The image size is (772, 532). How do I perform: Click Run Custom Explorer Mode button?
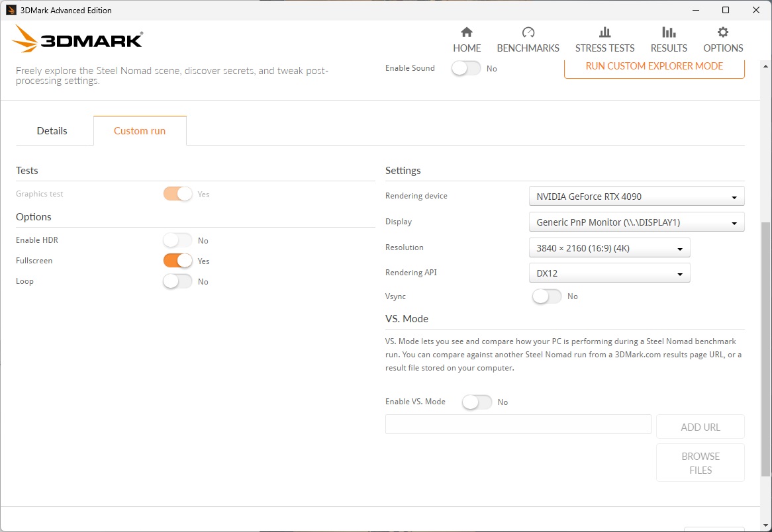point(654,67)
